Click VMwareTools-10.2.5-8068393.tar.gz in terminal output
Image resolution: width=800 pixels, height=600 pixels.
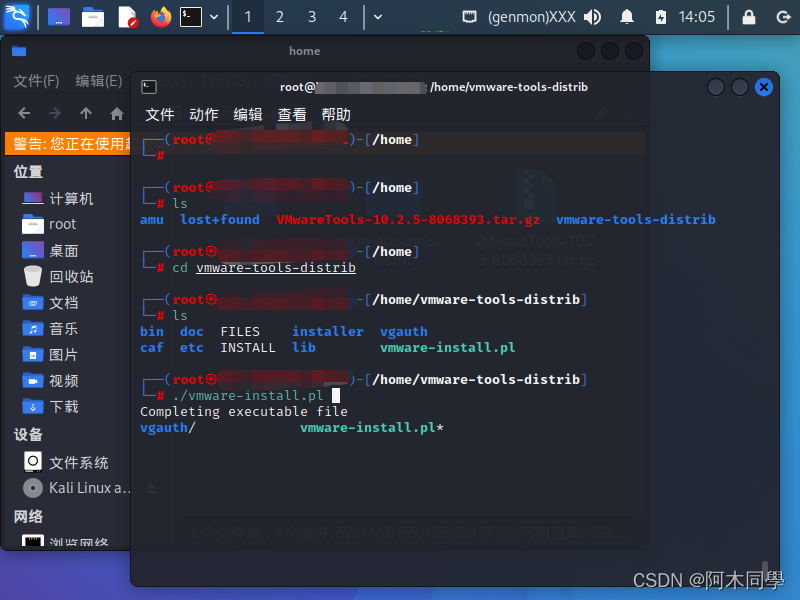(408, 220)
